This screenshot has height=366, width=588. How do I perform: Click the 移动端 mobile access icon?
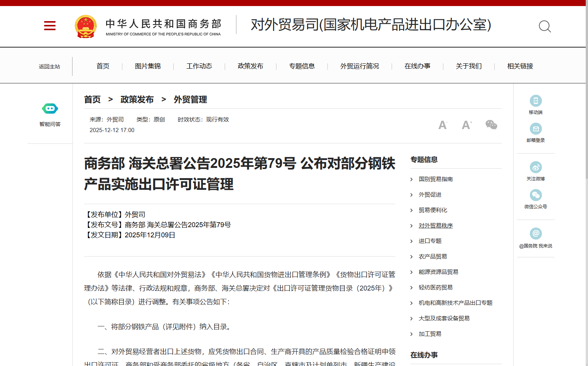click(x=536, y=101)
